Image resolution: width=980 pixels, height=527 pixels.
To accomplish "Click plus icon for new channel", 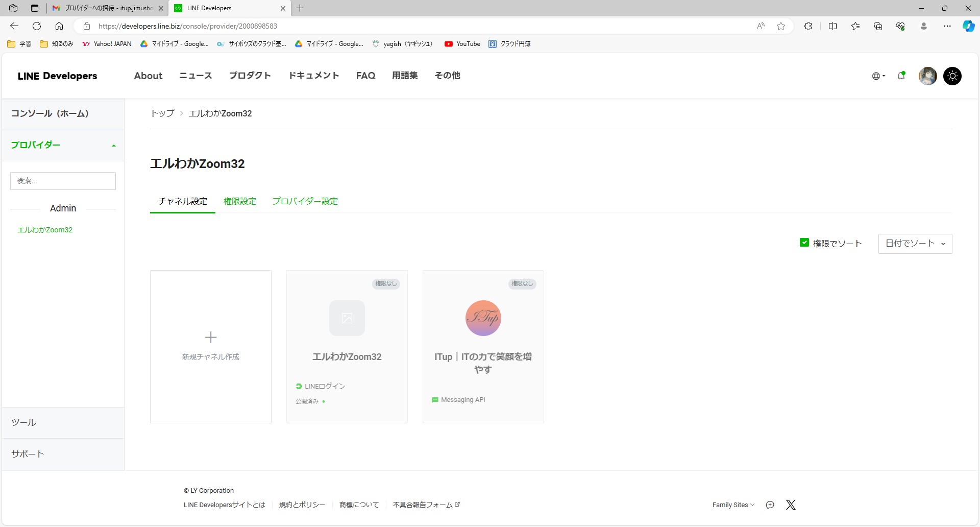I will (x=211, y=337).
